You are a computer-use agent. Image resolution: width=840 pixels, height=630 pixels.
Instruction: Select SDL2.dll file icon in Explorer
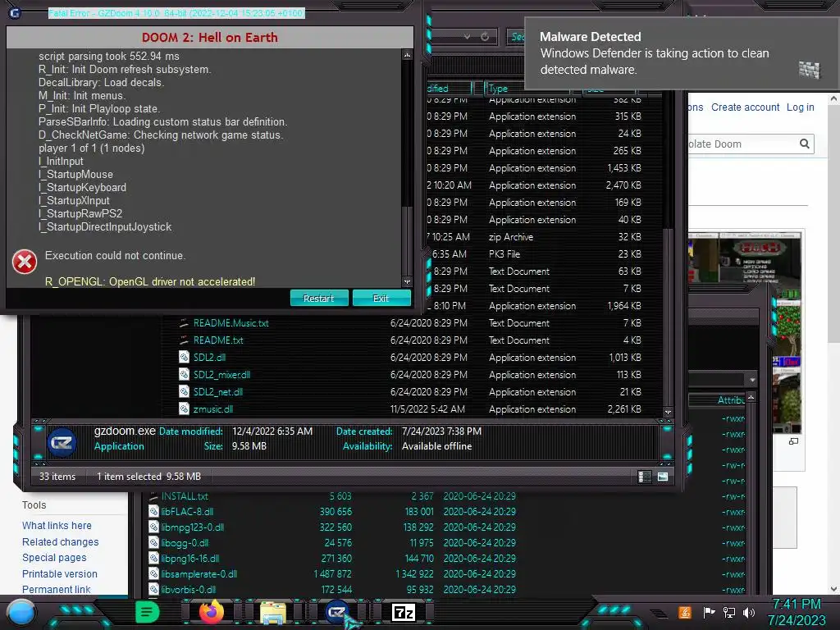tap(184, 358)
